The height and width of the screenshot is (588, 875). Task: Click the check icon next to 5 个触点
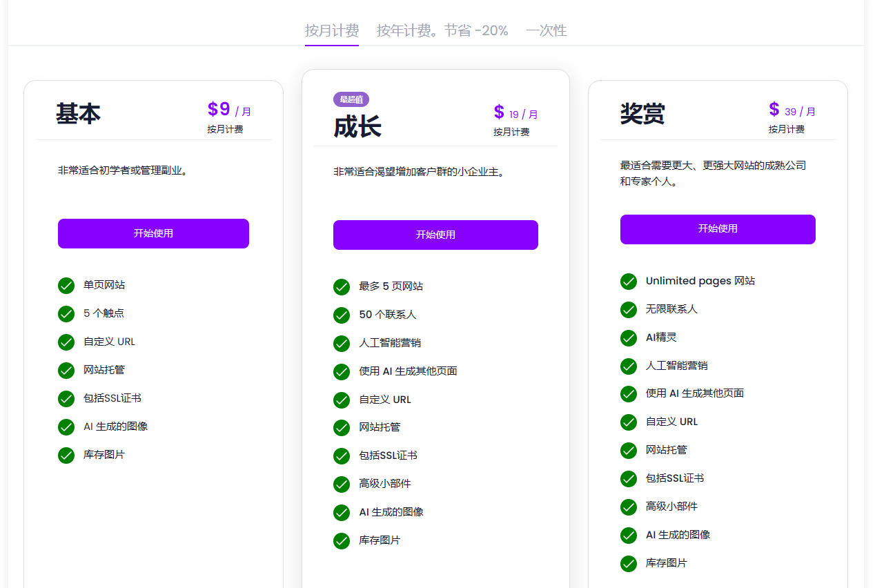[66, 314]
